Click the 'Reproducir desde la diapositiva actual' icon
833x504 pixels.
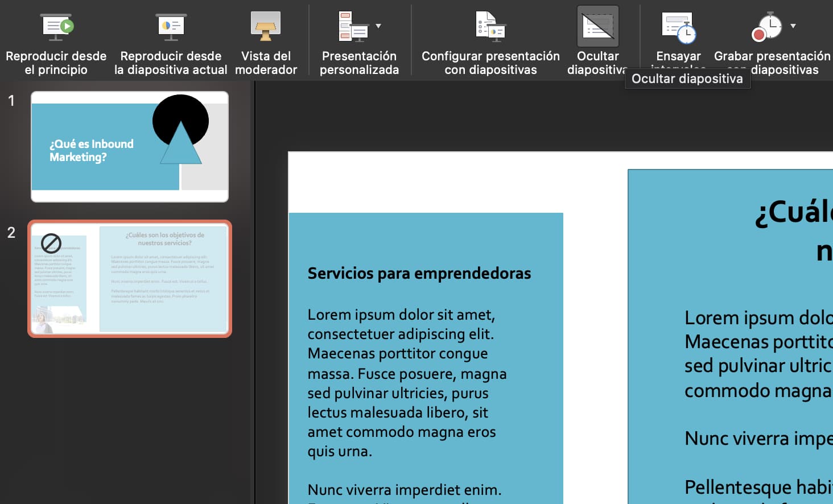[170, 26]
